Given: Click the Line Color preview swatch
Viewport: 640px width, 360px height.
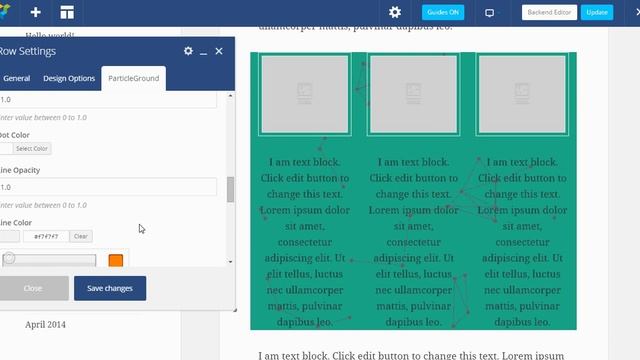Looking at the screenshot, I should point(9,236).
